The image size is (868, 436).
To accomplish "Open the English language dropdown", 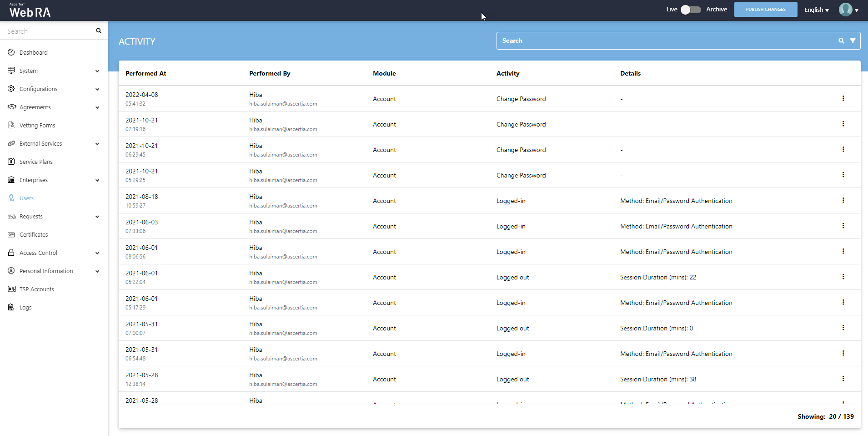I will [x=816, y=10].
